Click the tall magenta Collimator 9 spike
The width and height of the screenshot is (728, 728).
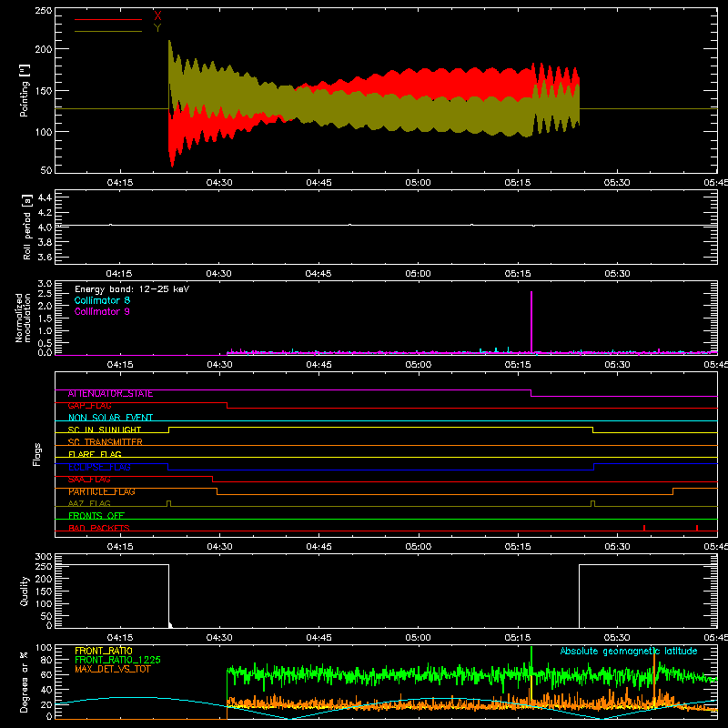coord(531,321)
